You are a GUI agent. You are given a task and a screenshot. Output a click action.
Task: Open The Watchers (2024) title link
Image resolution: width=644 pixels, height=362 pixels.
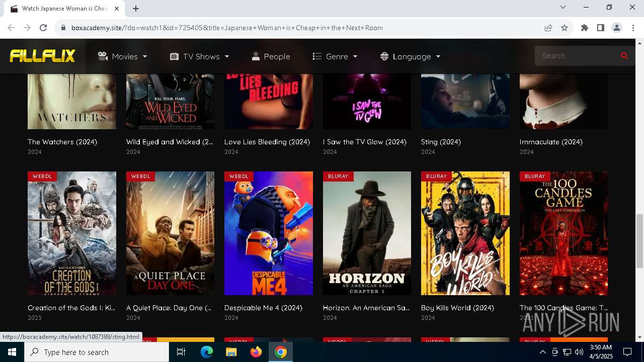tap(62, 142)
